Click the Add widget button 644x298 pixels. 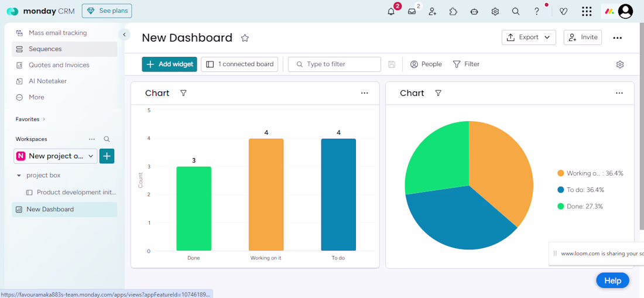coord(170,64)
